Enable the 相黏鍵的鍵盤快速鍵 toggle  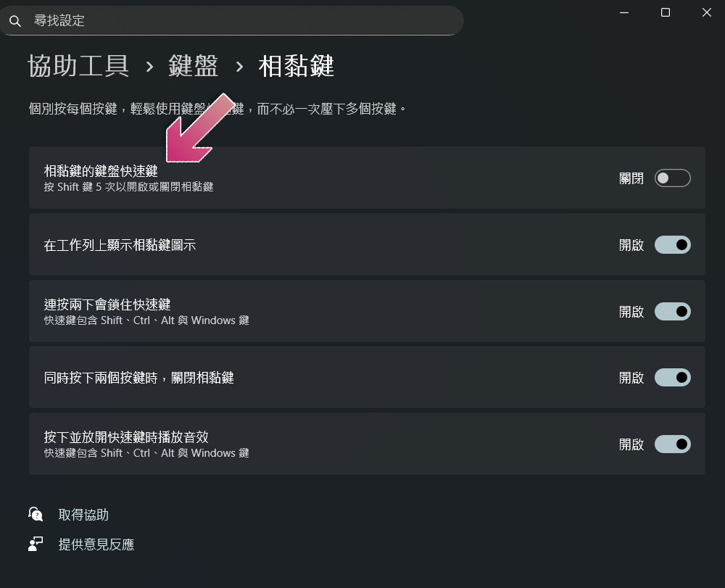point(672,178)
